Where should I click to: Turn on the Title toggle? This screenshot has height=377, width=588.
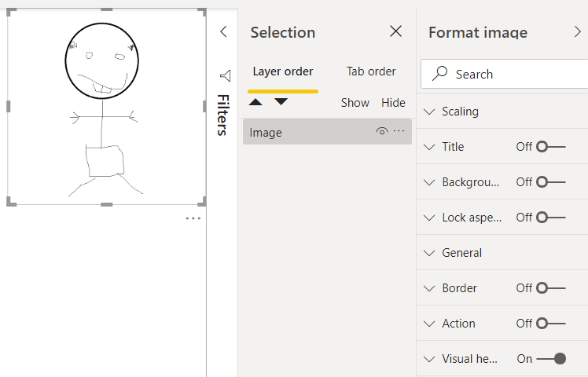click(550, 147)
